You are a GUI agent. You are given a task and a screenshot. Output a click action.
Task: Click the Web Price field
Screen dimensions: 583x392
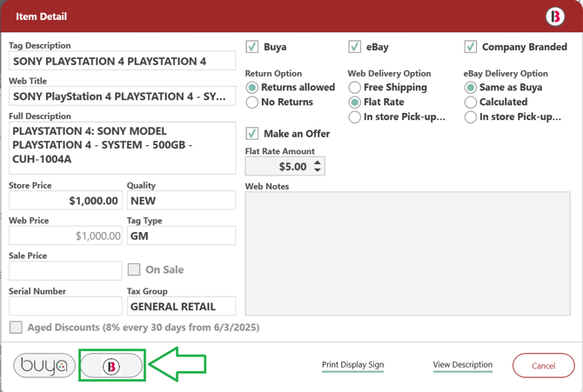click(x=65, y=236)
